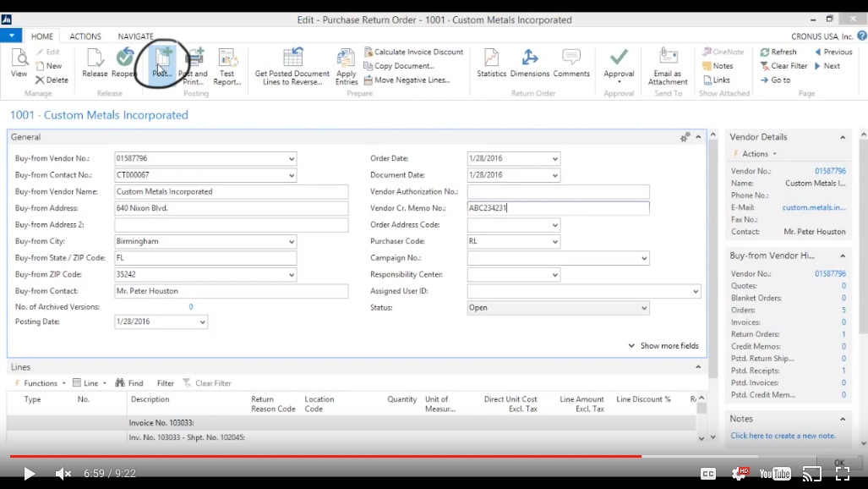Get Posted Document Lines to Reverse

click(292, 67)
